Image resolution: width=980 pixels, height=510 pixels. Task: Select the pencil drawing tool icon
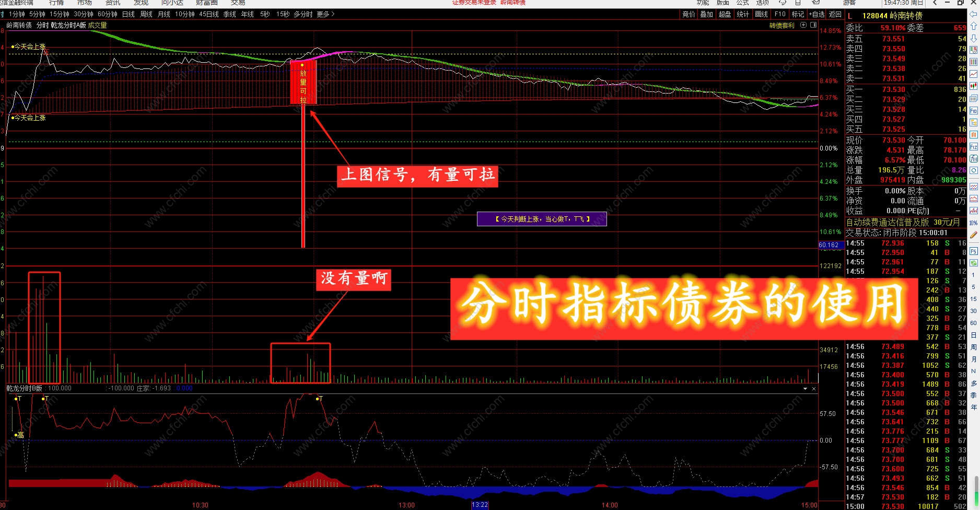974,235
